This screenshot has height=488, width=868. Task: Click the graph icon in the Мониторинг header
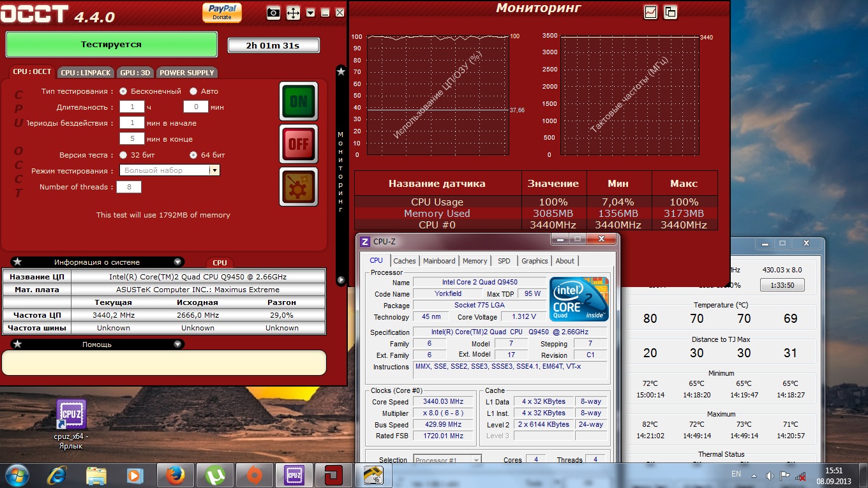pos(650,11)
